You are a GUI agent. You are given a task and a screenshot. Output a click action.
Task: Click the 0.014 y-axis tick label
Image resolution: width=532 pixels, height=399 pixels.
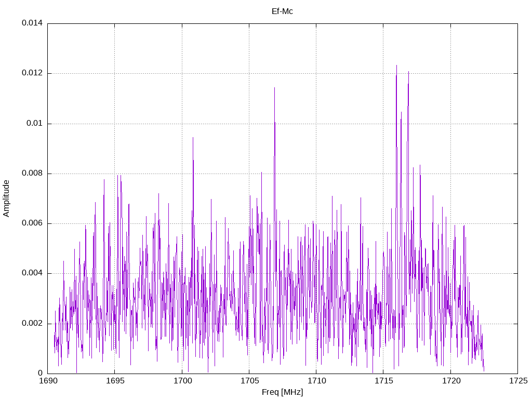pyautogui.click(x=32, y=23)
